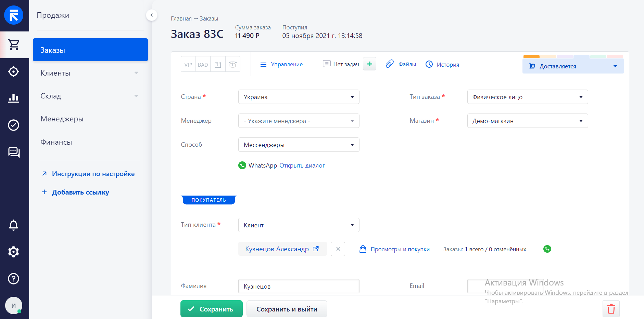Toggle the BAD mark on order
This screenshot has width=644, height=319.
click(x=203, y=64)
